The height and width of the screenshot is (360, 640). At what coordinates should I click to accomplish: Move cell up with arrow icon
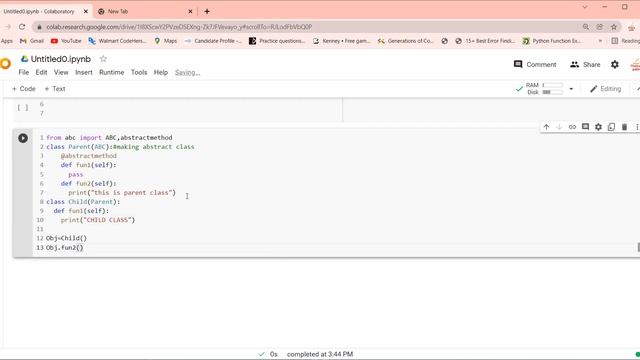coord(546,127)
